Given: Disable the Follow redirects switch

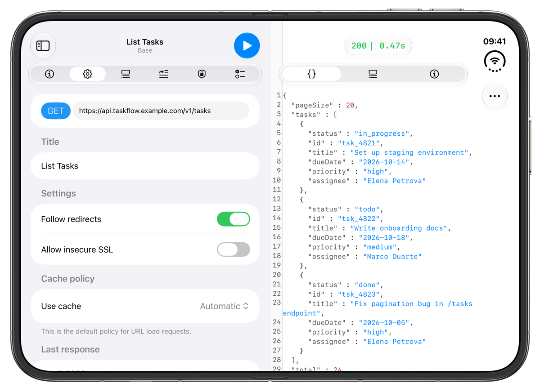Looking at the screenshot, I should 234,219.
